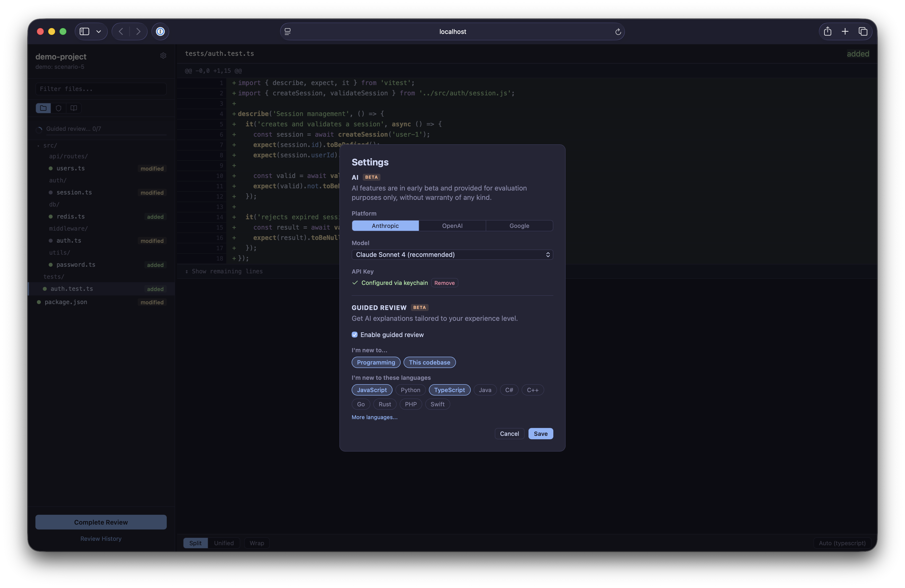Open the demo-project settings gear
The height and width of the screenshot is (588, 905).
pos(163,56)
